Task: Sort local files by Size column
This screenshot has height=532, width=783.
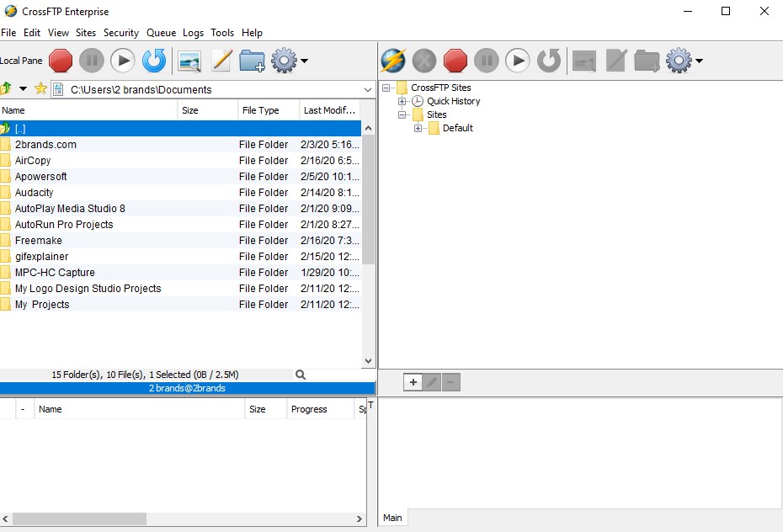Action: pos(208,110)
